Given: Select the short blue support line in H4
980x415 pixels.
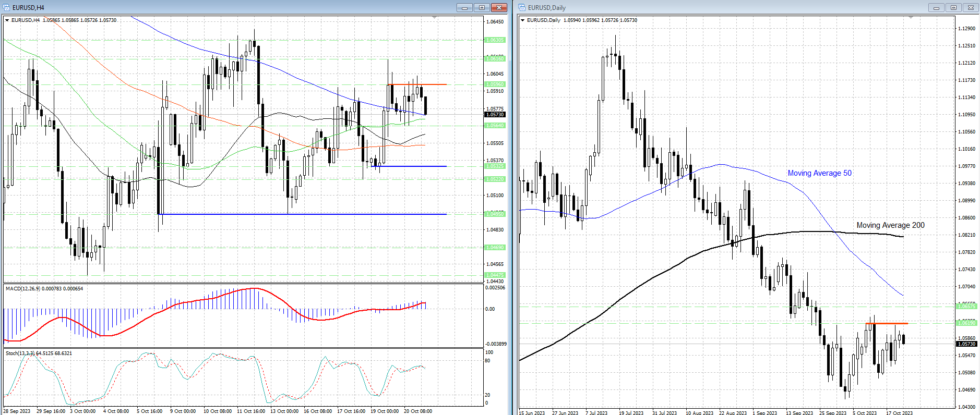Looking at the screenshot, I should click(409, 166).
